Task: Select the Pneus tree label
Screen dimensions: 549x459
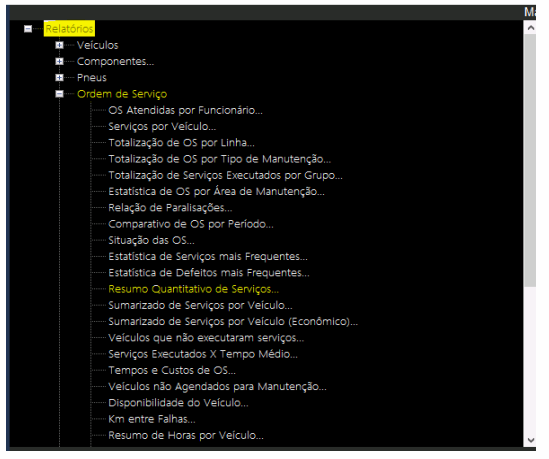Action: 92,78
